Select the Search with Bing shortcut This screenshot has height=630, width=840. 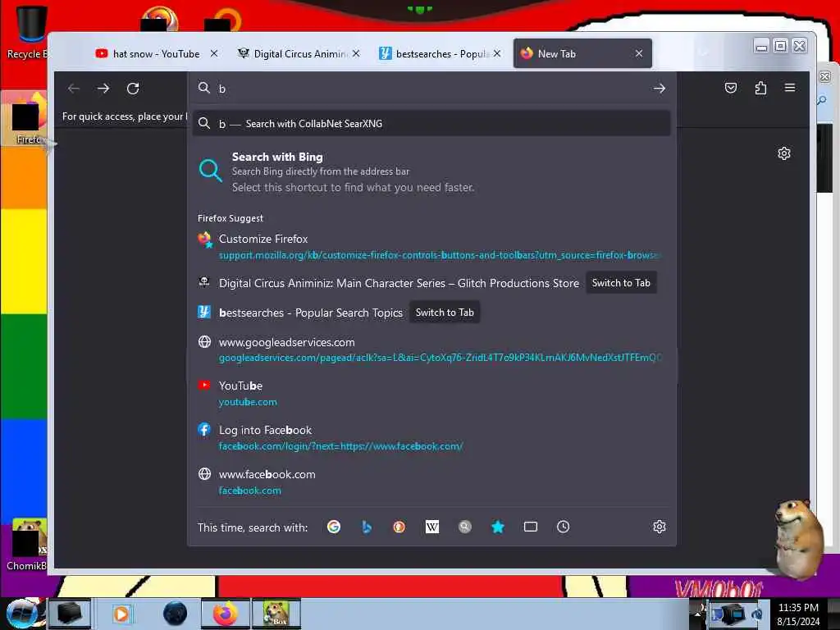(431, 172)
